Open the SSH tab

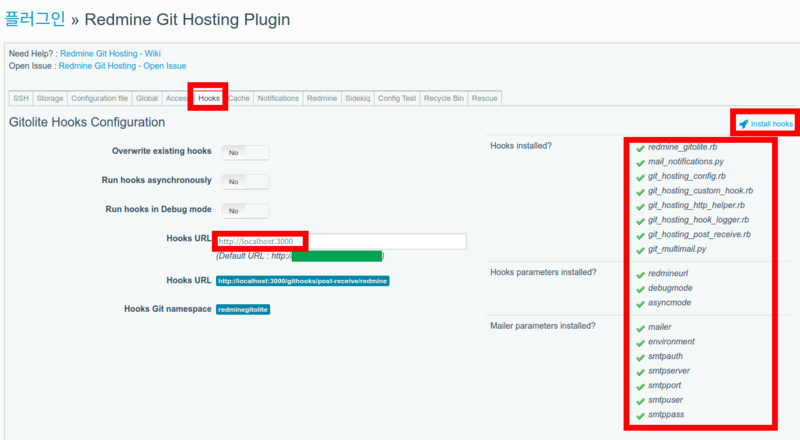(21, 98)
